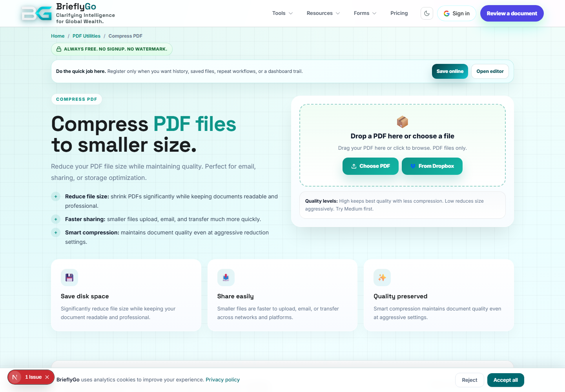565x392 pixels.
Task: Click the Save online button
Action: pos(450,71)
